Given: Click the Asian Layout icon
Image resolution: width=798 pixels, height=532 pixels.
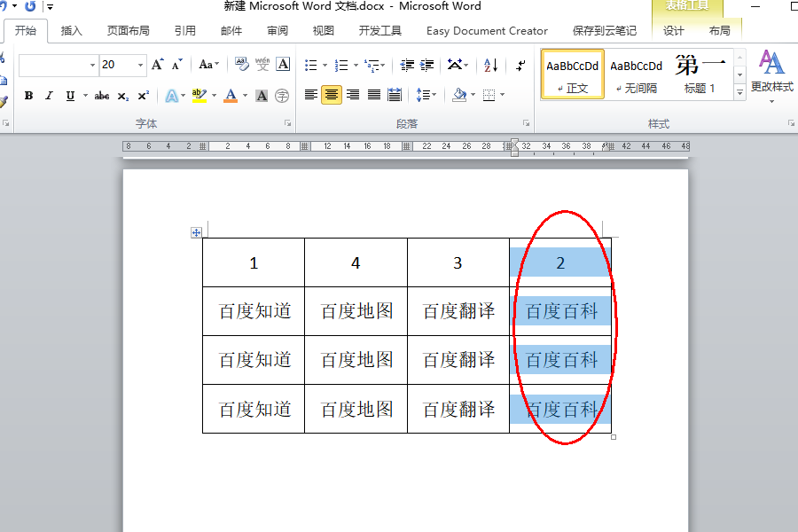Looking at the screenshot, I should (454, 65).
